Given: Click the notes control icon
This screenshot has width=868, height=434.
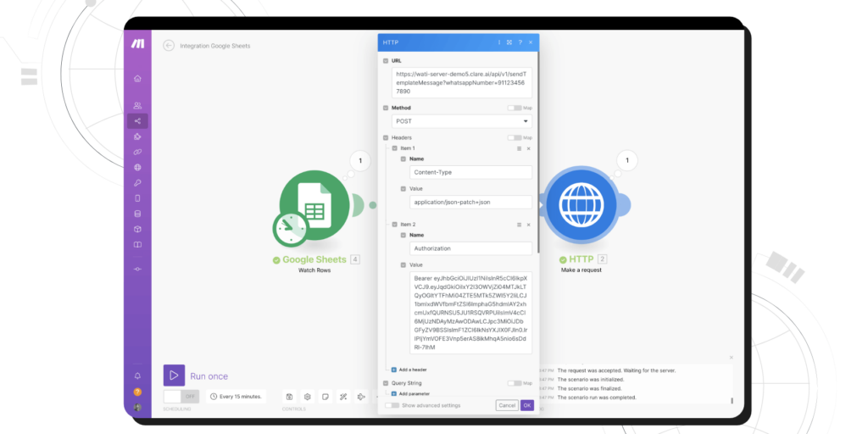Looking at the screenshot, I should click(x=325, y=397).
